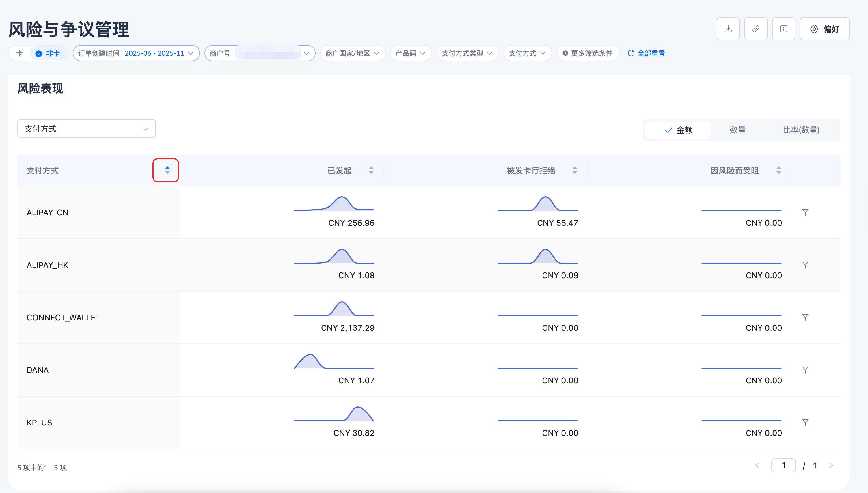Image resolution: width=868 pixels, height=493 pixels.
Task: Click the page number input field
Action: pyautogui.click(x=783, y=465)
